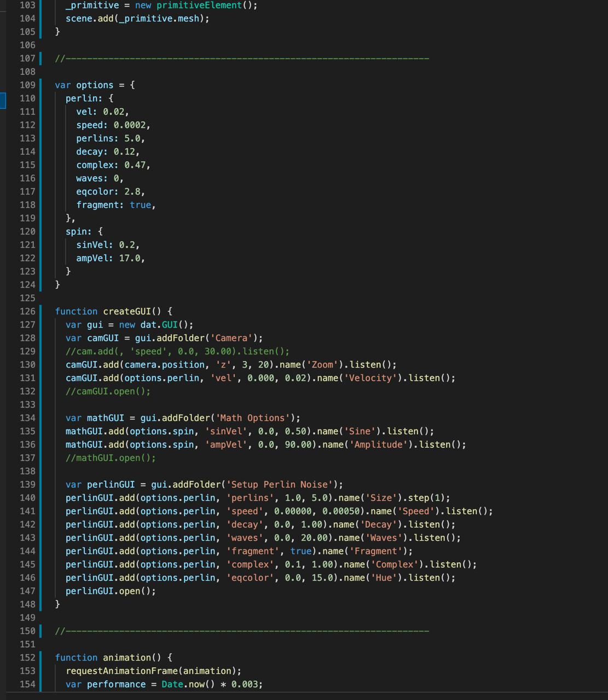This screenshot has width=608, height=700.
Task: Click the 'Complex' name string
Action: [x=395, y=564]
